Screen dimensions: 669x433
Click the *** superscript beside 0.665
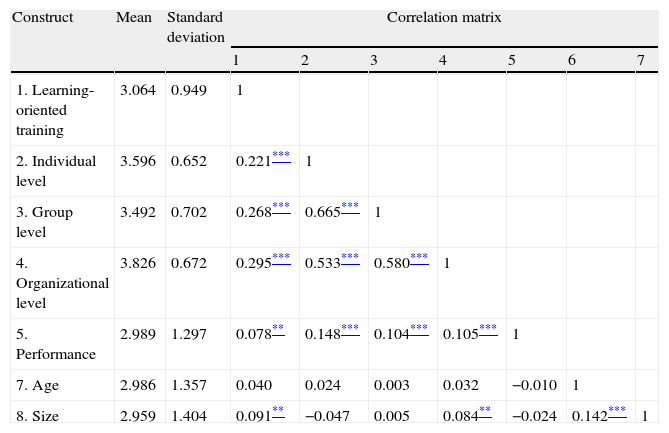click(x=350, y=207)
